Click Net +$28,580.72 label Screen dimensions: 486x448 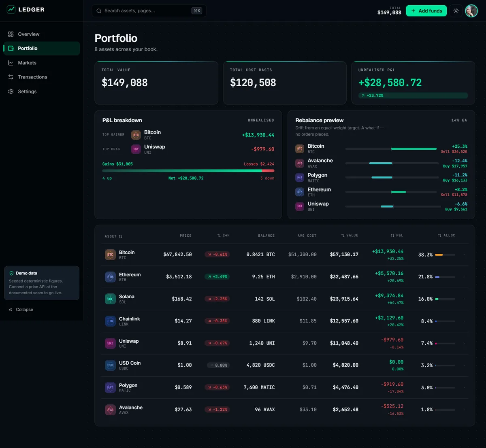[x=186, y=178]
